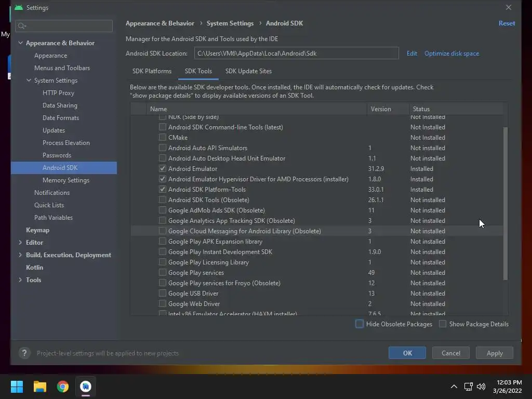
Task: Select Path Variables settings
Action: click(x=54, y=218)
